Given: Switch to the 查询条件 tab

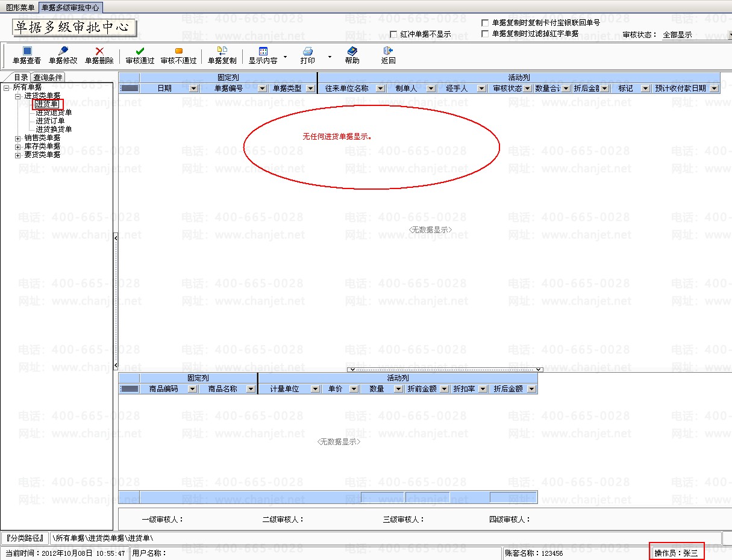Looking at the screenshot, I should tap(48, 77).
